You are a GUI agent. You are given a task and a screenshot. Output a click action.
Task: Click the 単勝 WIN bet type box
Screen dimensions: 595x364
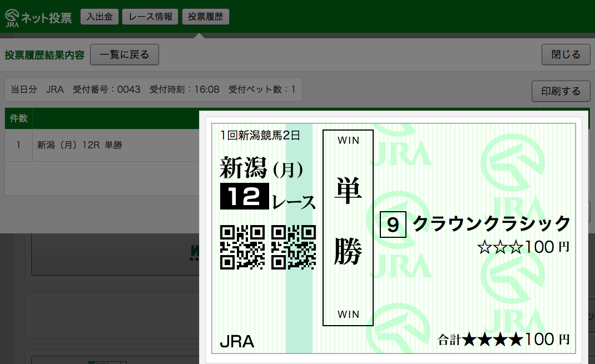click(x=348, y=227)
